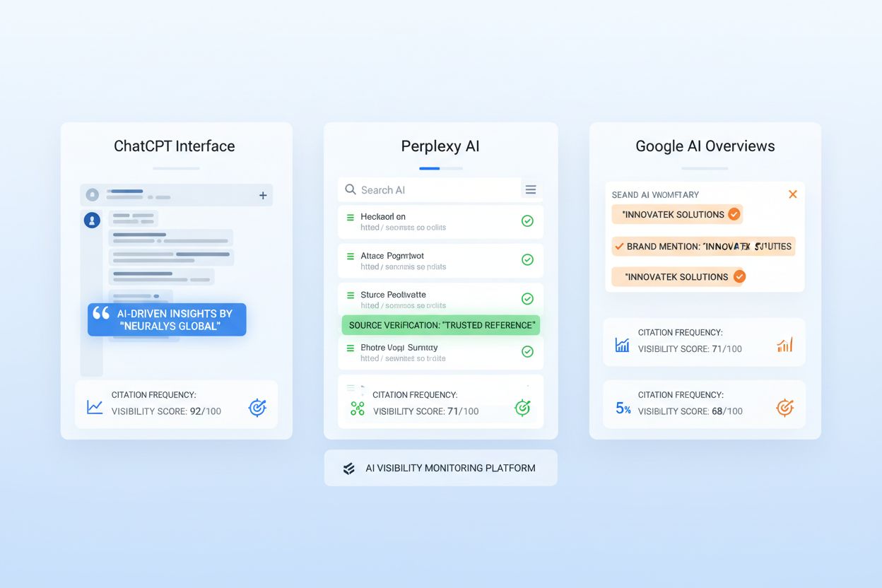Click the blue histogram icon near visibility score 71
This screenshot has height=588, width=882.
click(621, 343)
